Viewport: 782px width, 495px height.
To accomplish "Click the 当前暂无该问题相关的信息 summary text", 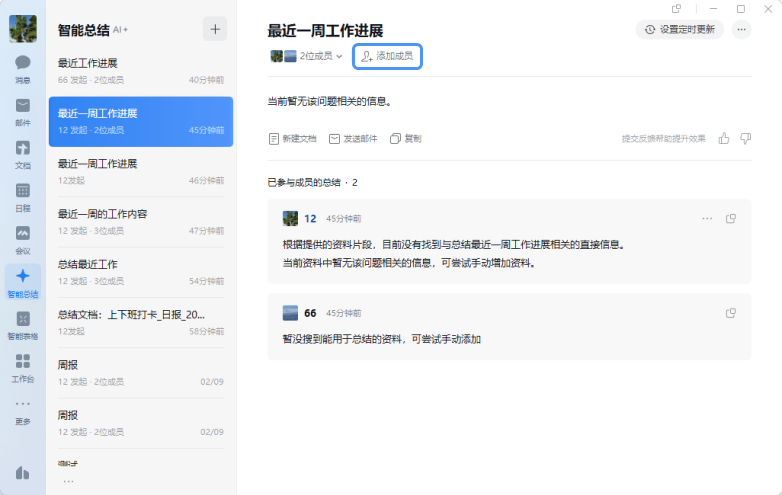I will tap(330, 102).
